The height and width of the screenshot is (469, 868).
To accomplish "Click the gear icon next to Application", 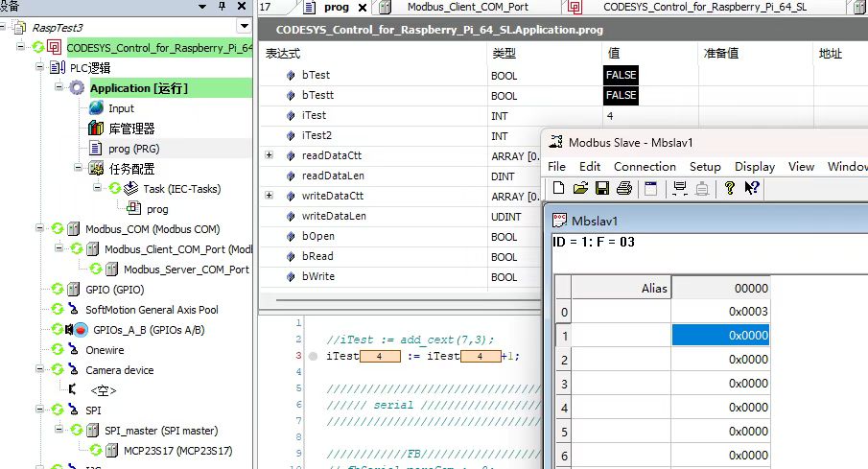I will (x=77, y=87).
